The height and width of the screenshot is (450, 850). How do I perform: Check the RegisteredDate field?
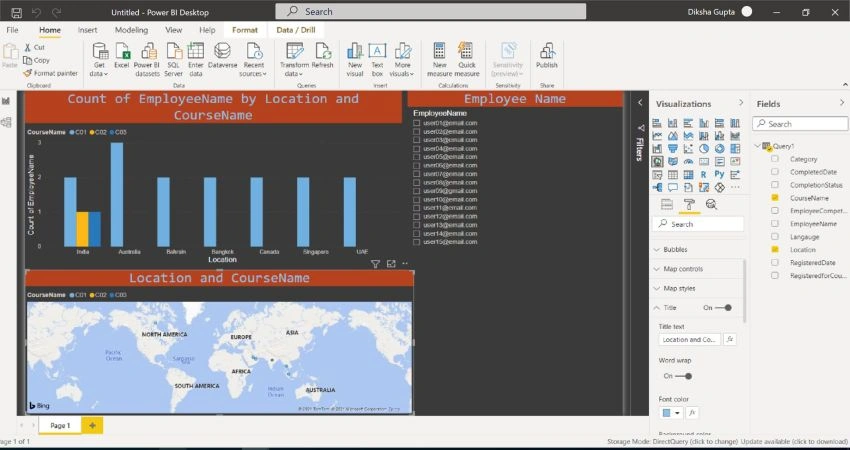(x=775, y=262)
